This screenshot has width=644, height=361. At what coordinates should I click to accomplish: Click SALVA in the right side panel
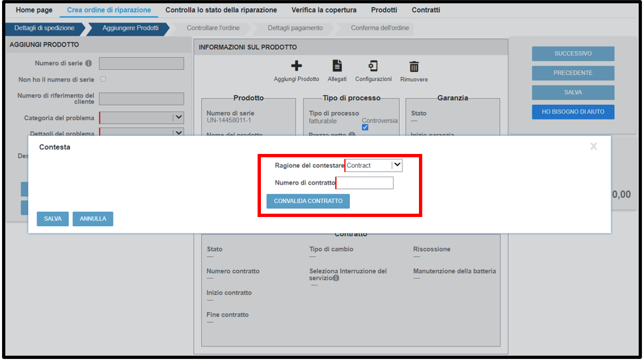(573, 92)
